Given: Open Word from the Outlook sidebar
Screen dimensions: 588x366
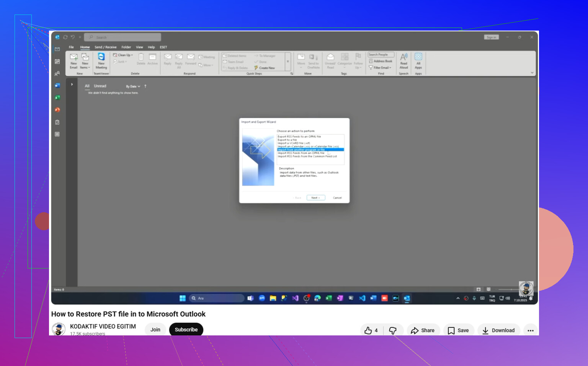Looking at the screenshot, I should pyautogui.click(x=57, y=86).
